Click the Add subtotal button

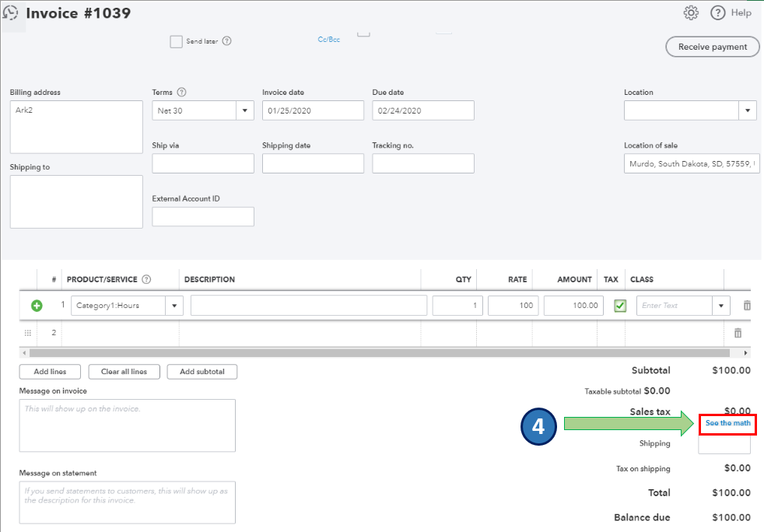[x=202, y=371]
